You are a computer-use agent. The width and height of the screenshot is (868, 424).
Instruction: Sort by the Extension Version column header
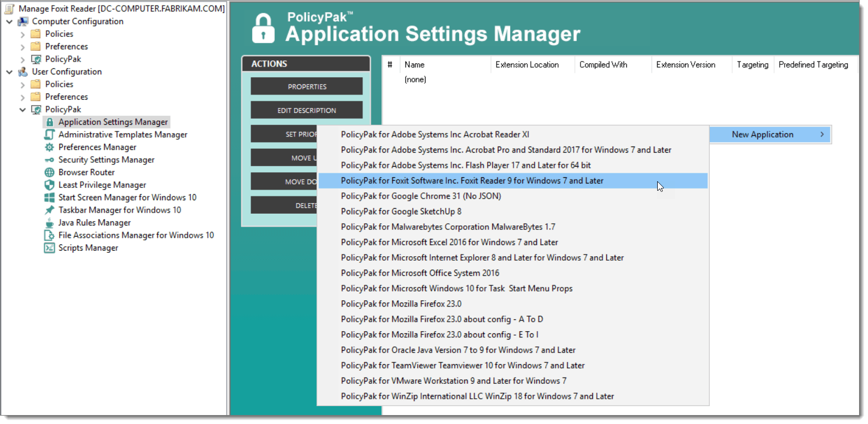(x=692, y=65)
